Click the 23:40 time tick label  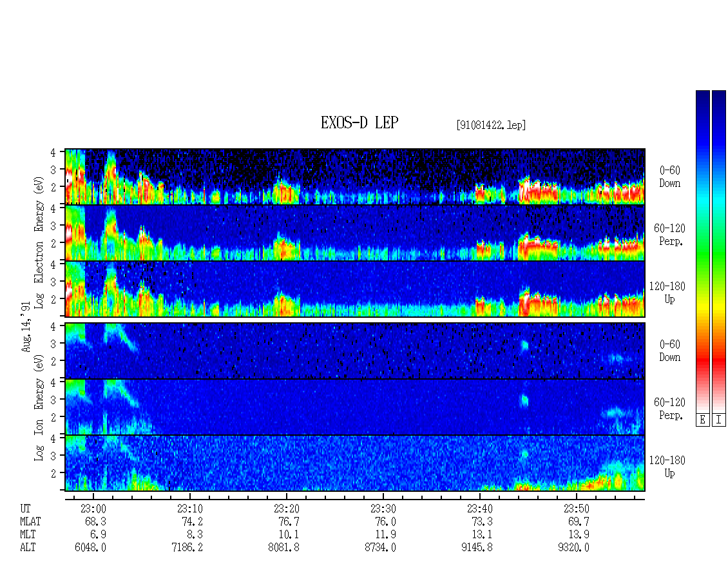click(x=479, y=509)
